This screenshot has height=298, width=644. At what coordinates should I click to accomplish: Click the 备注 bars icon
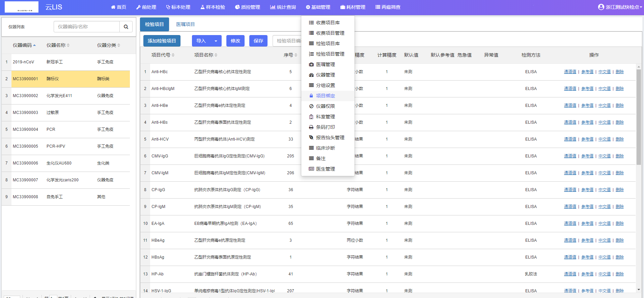point(311,158)
